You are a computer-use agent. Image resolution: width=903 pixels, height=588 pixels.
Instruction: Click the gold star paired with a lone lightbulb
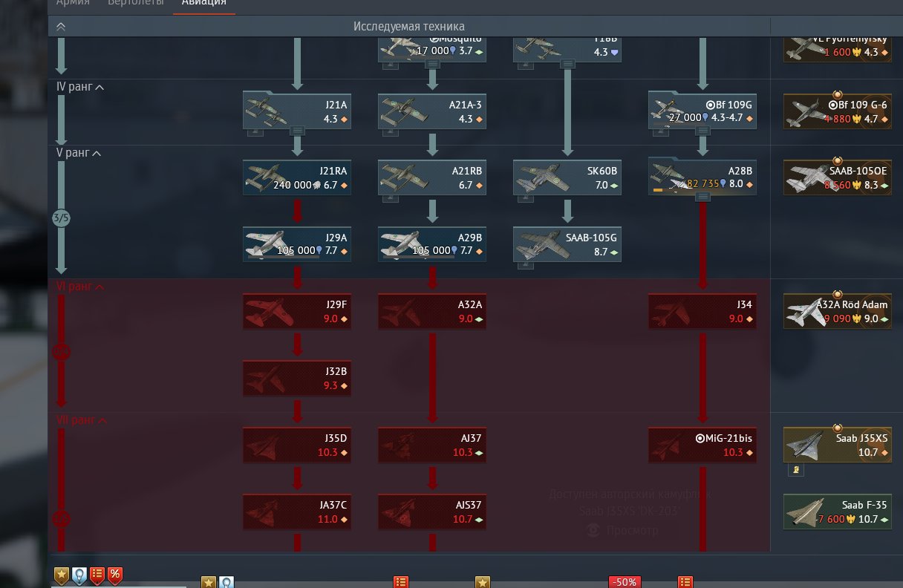209,582
